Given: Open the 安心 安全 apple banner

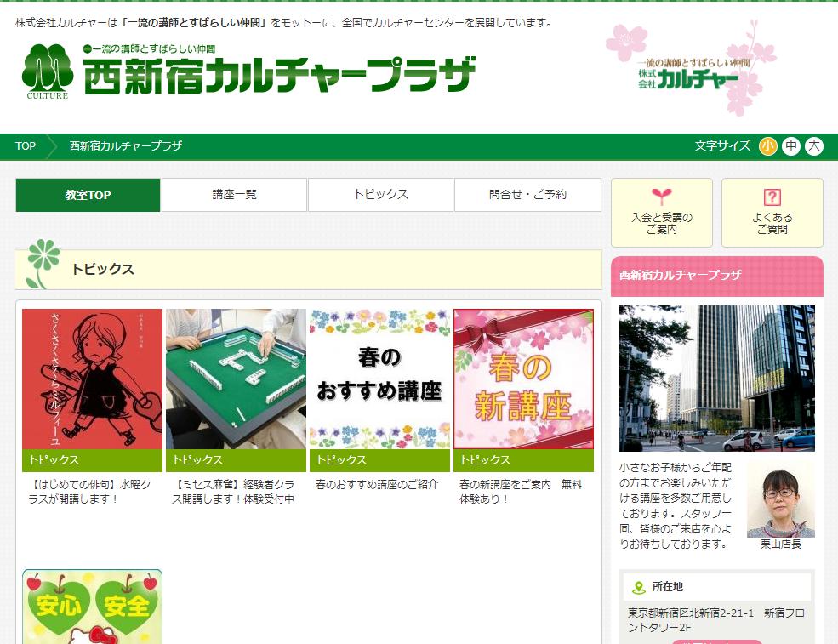Looking at the screenshot, I should pos(92,607).
